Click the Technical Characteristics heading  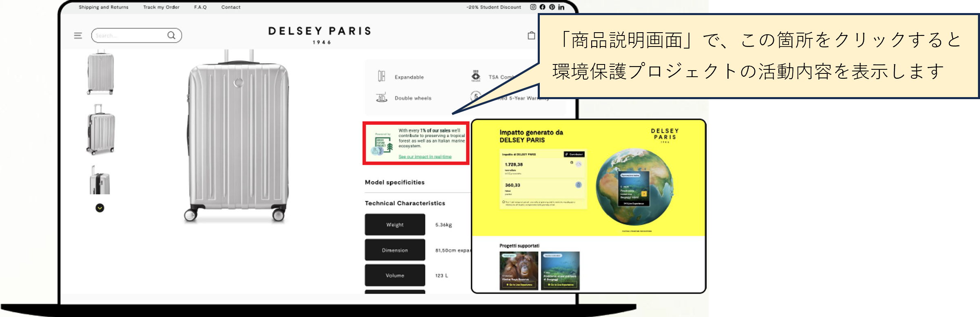point(405,203)
